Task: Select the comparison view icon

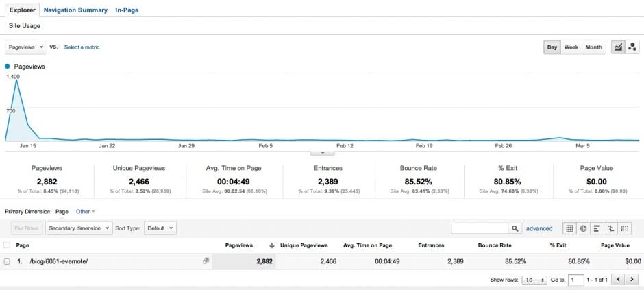Action: [x=609, y=228]
